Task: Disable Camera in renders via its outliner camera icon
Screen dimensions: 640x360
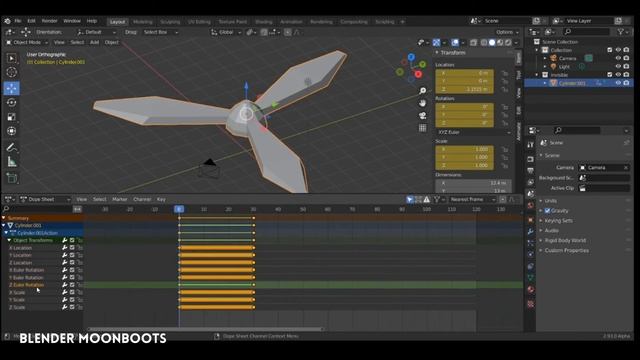Action: (626, 58)
